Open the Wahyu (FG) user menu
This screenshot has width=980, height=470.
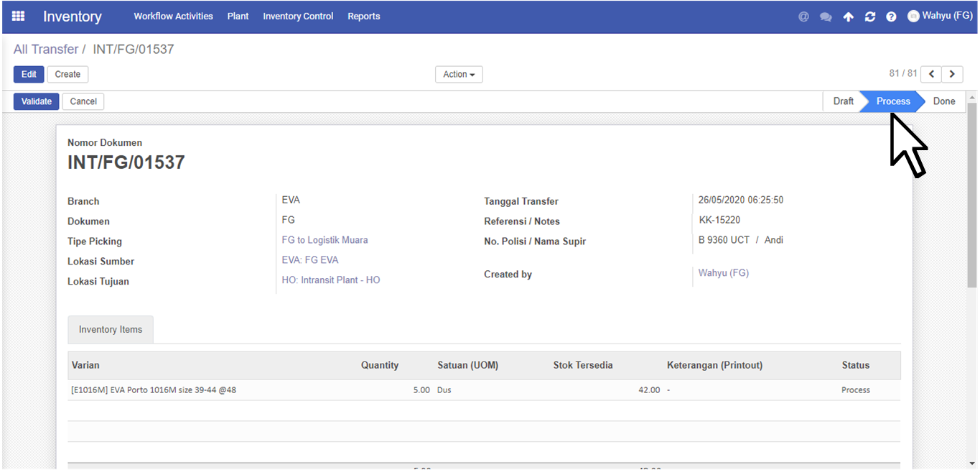(x=940, y=16)
